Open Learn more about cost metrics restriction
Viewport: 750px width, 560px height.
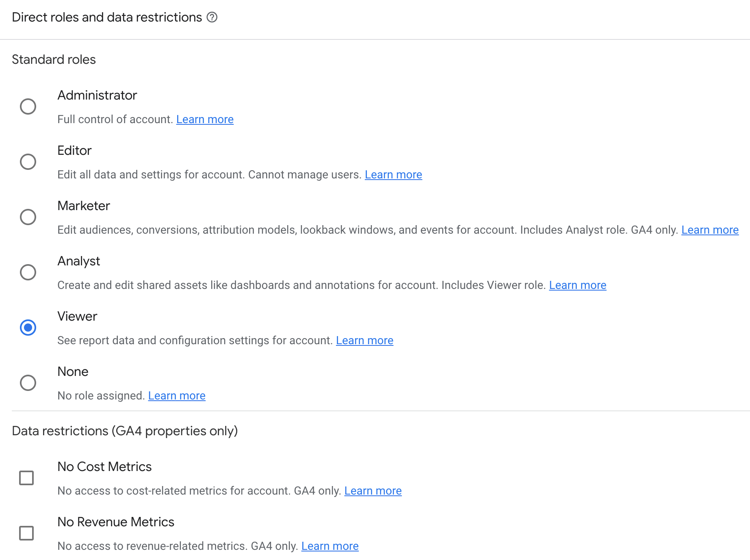point(373,491)
